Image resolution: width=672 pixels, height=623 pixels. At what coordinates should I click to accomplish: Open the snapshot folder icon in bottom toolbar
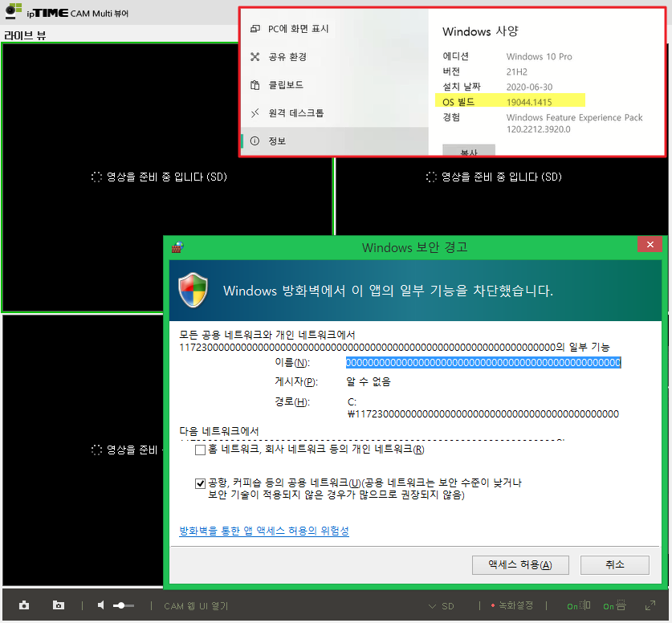click(x=59, y=605)
